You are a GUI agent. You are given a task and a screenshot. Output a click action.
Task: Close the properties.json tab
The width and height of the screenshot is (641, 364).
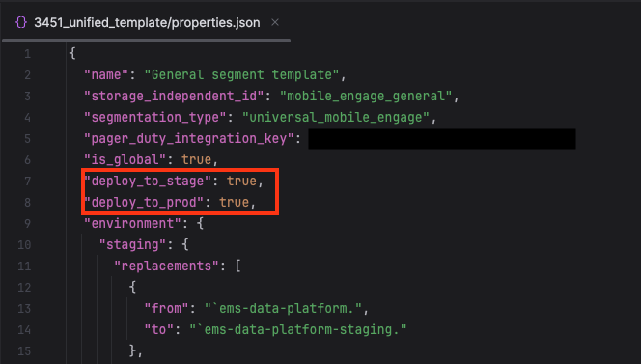275,23
